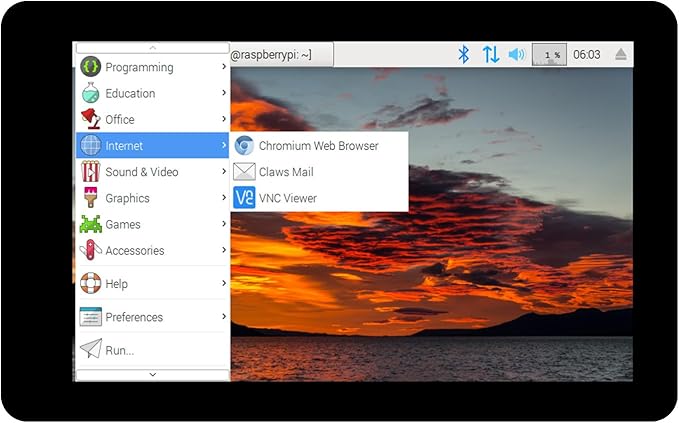Click the Help lifebuoy icon
This screenshot has width=679, height=423.
coord(90,283)
